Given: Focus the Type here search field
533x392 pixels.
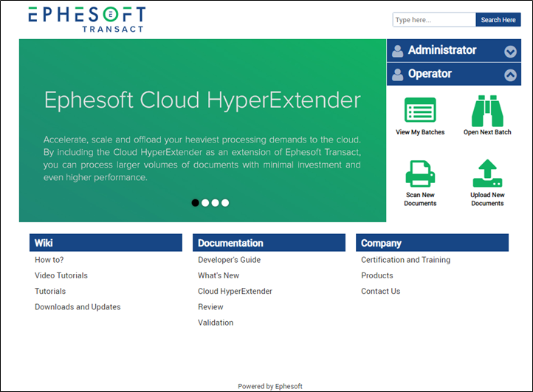Looking at the screenshot, I should point(434,20).
